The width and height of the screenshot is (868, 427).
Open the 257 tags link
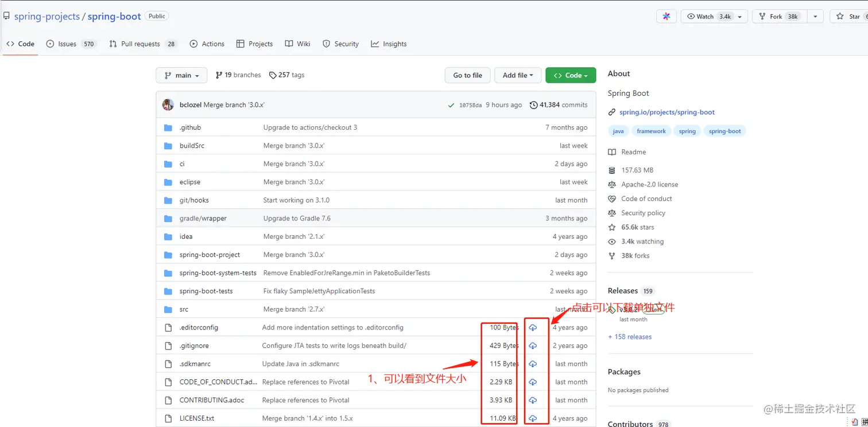coord(287,75)
